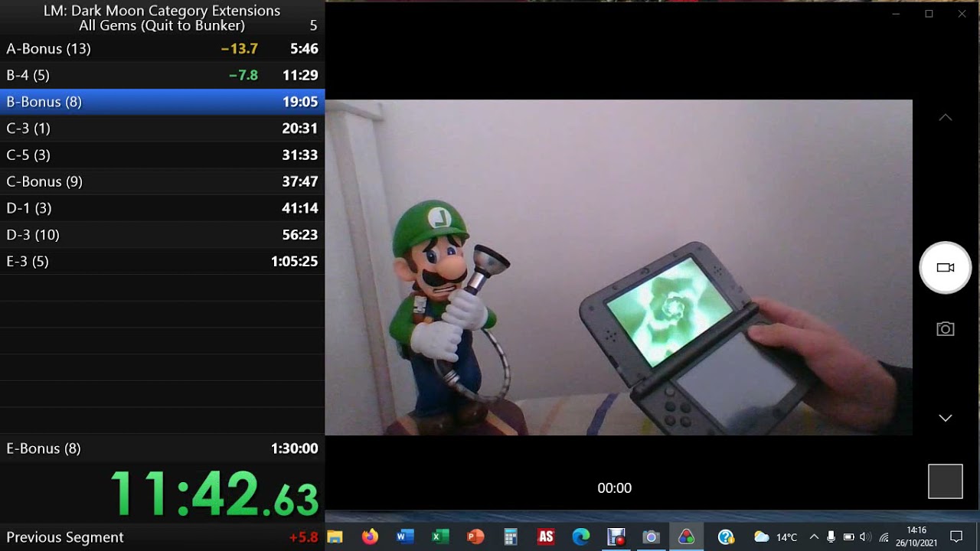Click the microphone tray icon

click(831, 537)
